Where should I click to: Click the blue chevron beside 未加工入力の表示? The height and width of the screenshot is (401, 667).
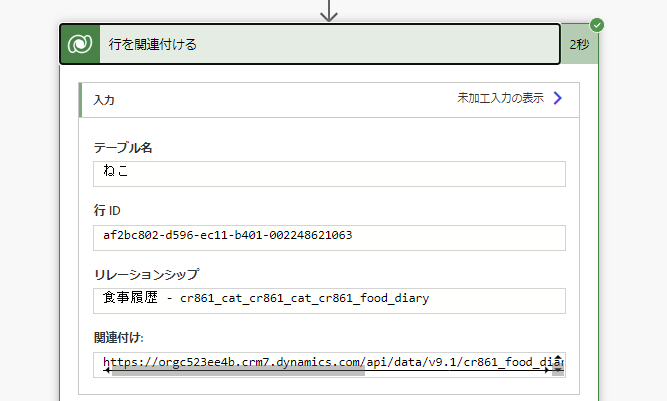[558, 98]
